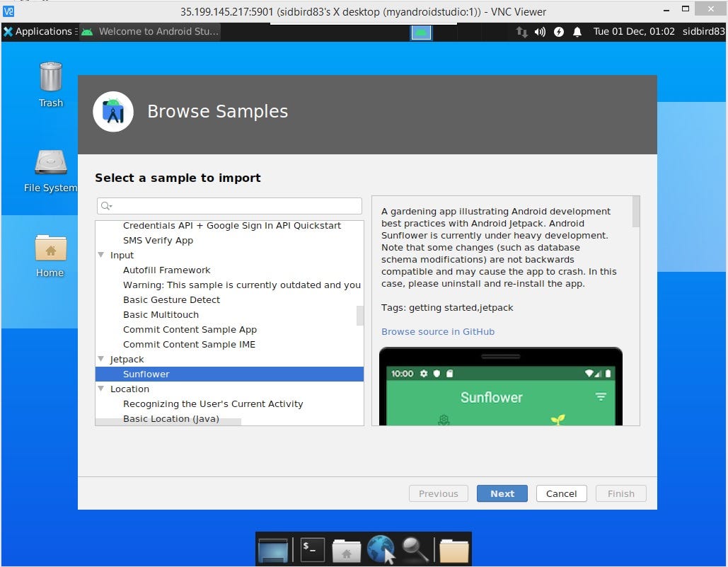Minimize the VNC Viewer window
Viewport: 728px width, 567px height.
tap(666, 10)
